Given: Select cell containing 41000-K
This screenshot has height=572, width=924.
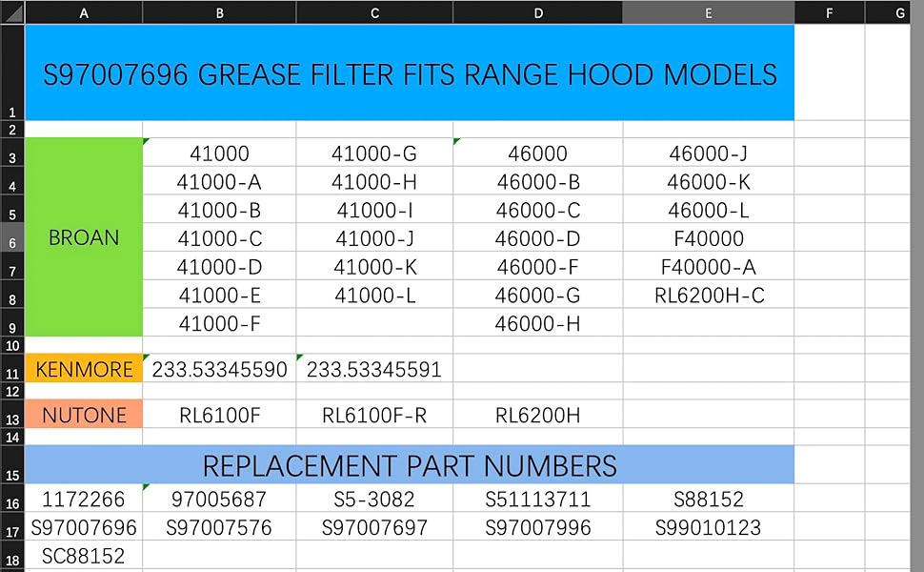Looking at the screenshot, I should [x=374, y=266].
